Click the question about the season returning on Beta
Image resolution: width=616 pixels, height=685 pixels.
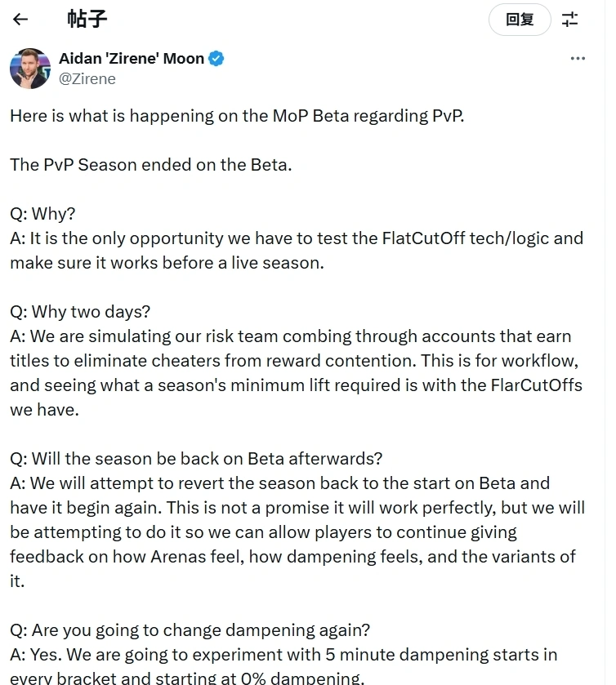(196, 459)
